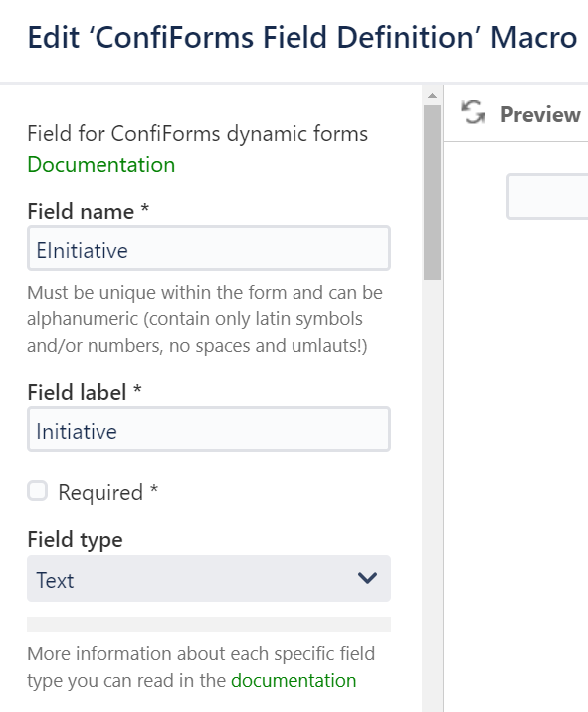Open the Field type dropdown showing Text

click(209, 578)
